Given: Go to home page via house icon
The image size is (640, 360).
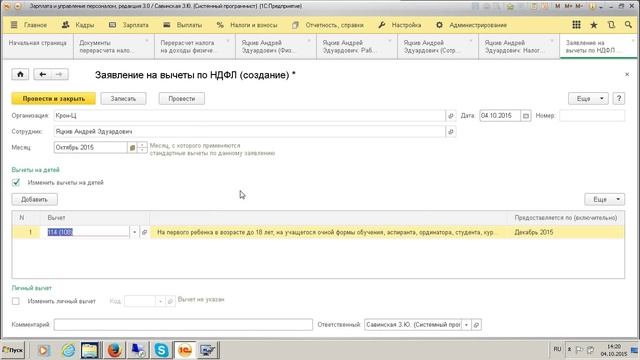Looking at the screenshot, I should [20, 74].
